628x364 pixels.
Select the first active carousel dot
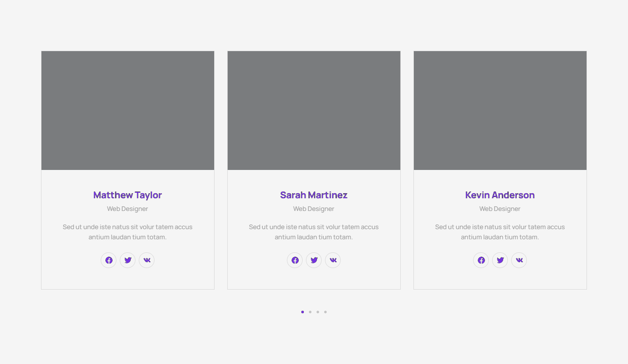coord(303,312)
